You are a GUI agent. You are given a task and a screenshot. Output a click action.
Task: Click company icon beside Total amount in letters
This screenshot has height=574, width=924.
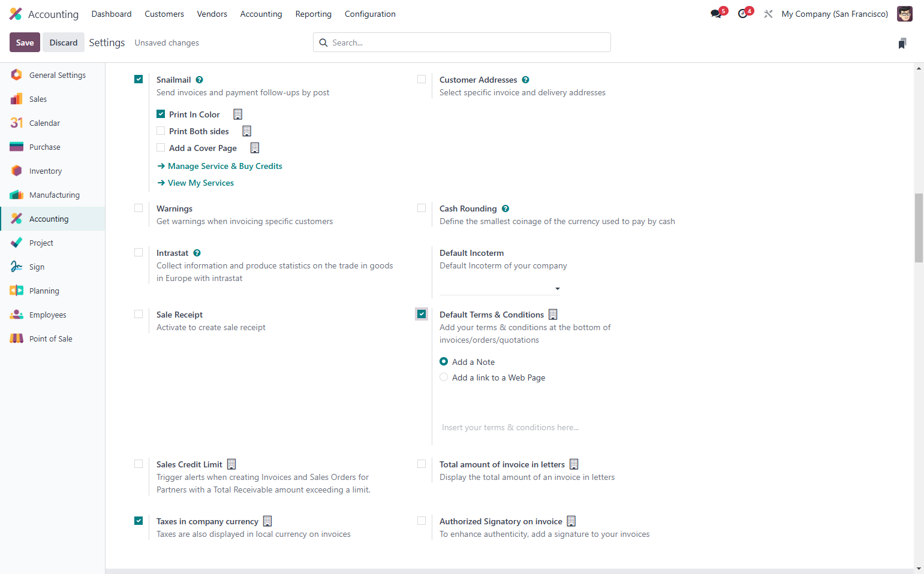[x=574, y=464]
